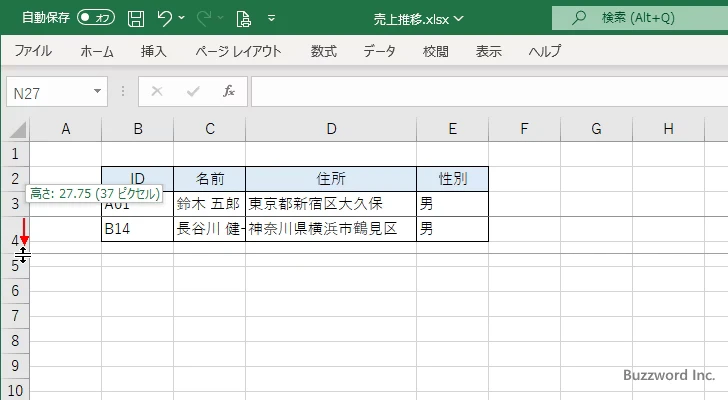
Task: Click the 検索 search box
Action: click(640, 17)
